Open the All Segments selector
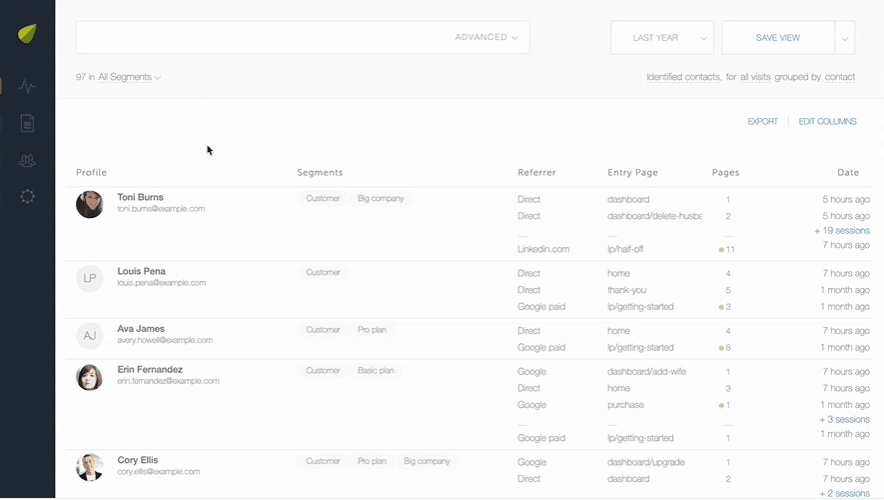The height and width of the screenshot is (500, 884). point(129,77)
